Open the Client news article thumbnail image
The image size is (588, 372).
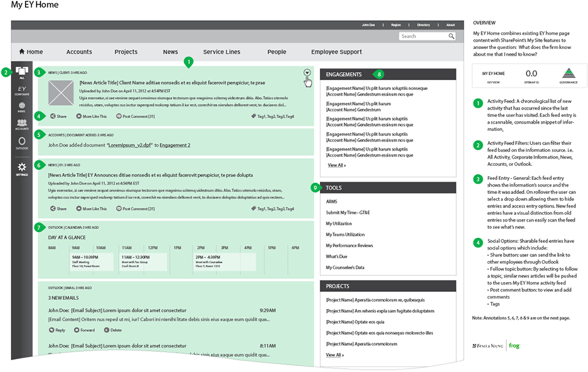coord(61,93)
